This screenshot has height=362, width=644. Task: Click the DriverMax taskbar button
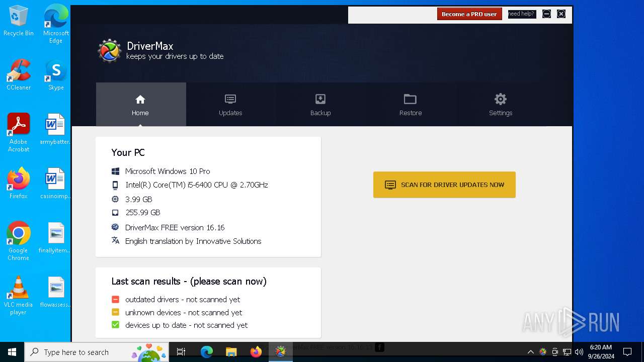pos(281,352)
